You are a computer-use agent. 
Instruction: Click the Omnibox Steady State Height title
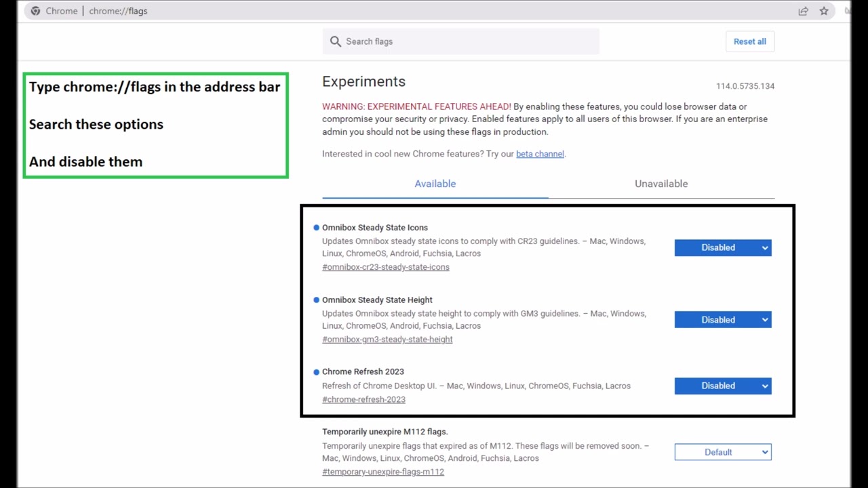coord(377,300)
